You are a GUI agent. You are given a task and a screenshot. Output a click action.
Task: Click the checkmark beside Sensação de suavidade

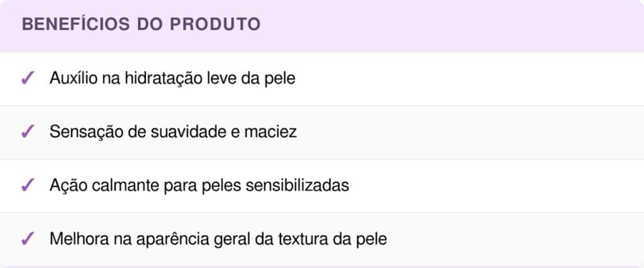(x=27, y=132)
